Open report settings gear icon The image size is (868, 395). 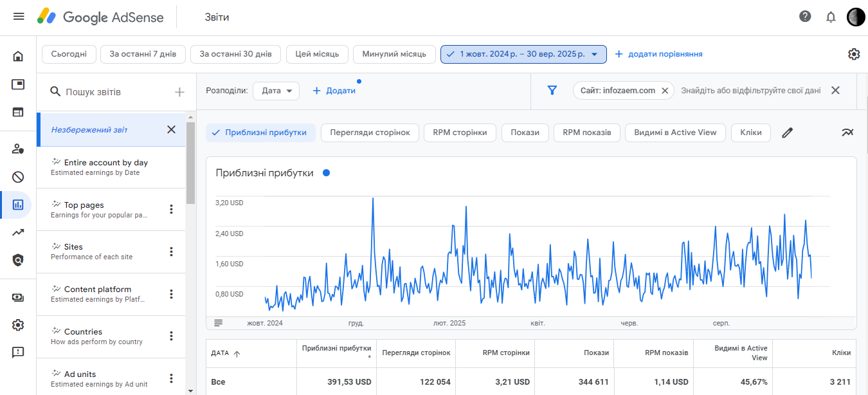coord(854,54)
